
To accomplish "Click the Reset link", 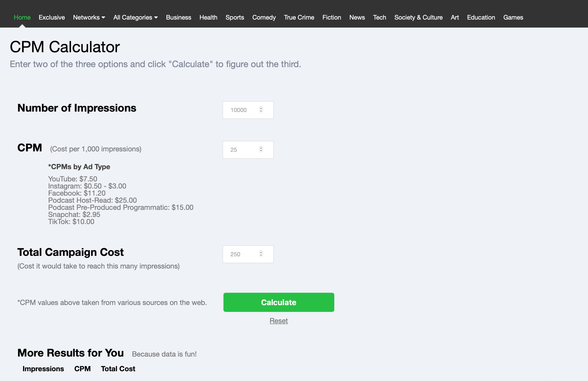I will coord(278,320).
